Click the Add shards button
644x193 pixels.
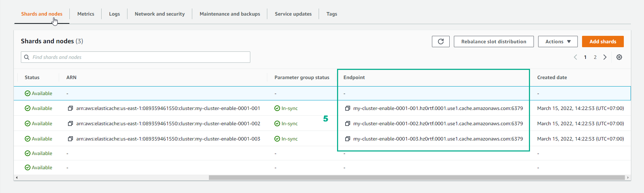603,42
